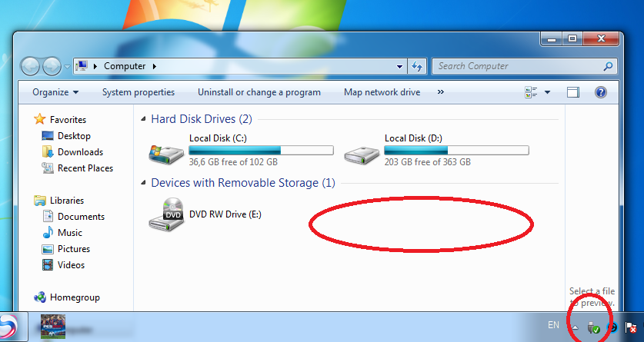Change your view icon button
The height and width of the screenshot is (342, 644).
531,92
